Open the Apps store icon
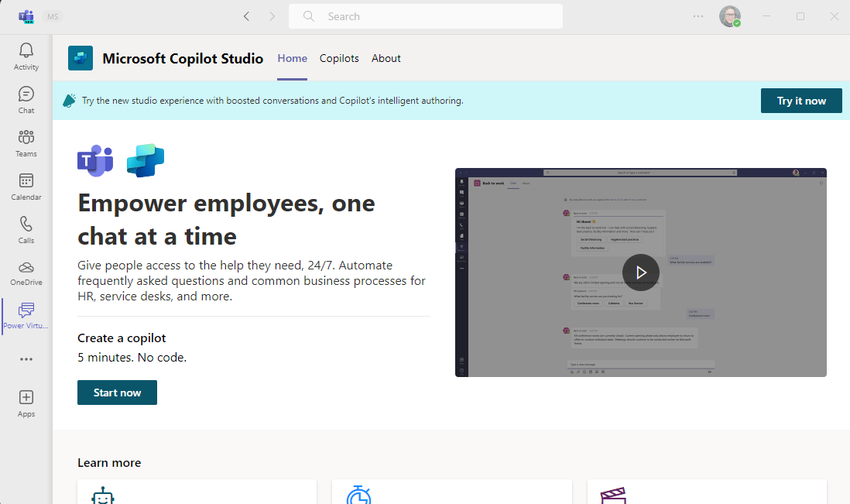850x504 pixels. (x=26, y=404)
